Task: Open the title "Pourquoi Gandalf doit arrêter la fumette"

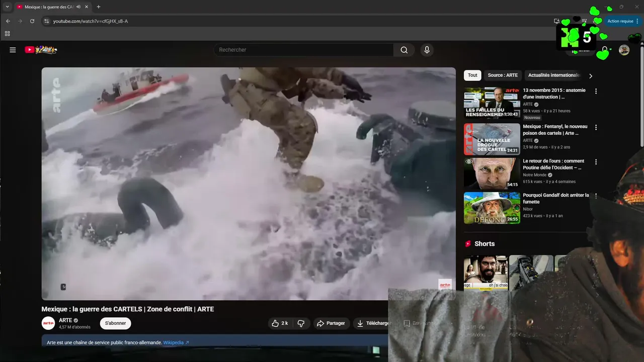Action: (x=555, y=198)
